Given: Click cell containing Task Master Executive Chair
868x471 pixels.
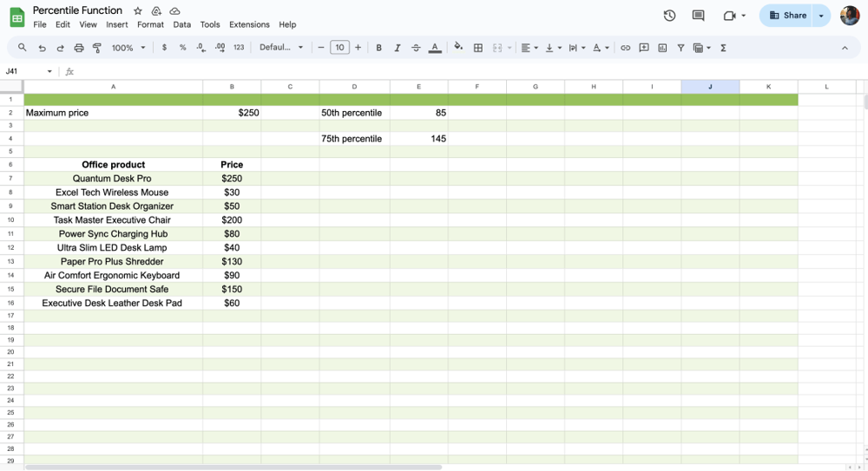Looking at the screenshot, I should (113, 220).
